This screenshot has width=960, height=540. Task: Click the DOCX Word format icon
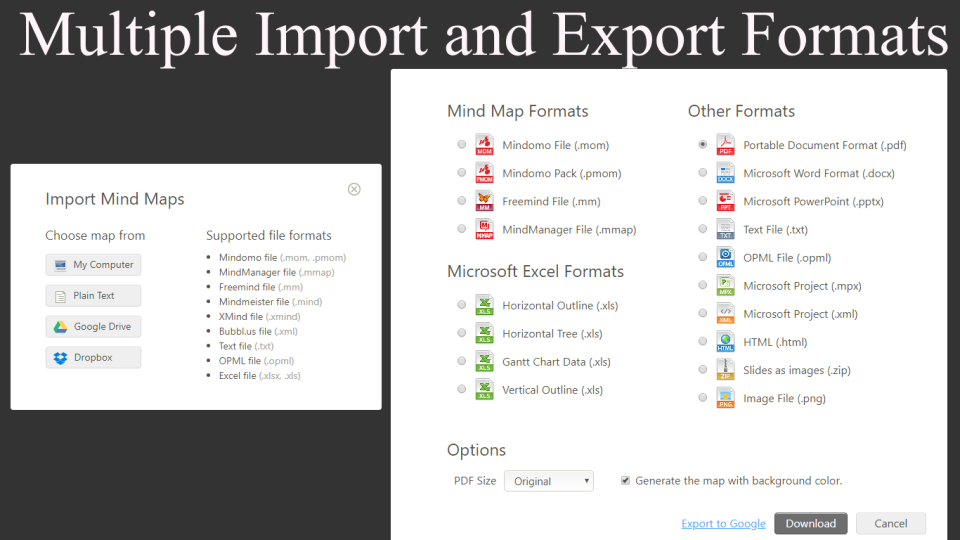pyautogui.click(x=726, y=173)
